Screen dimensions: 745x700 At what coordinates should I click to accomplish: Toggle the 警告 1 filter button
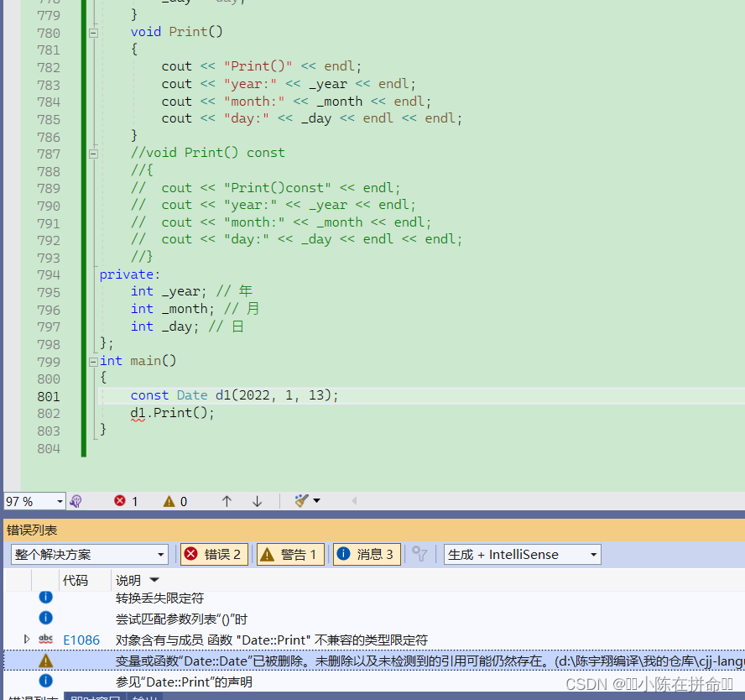coord(290,555)
